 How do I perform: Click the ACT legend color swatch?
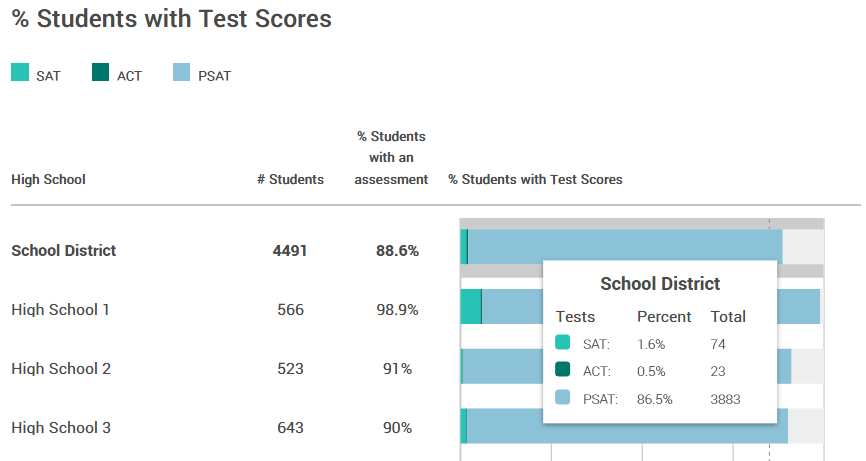pos(101,73)
